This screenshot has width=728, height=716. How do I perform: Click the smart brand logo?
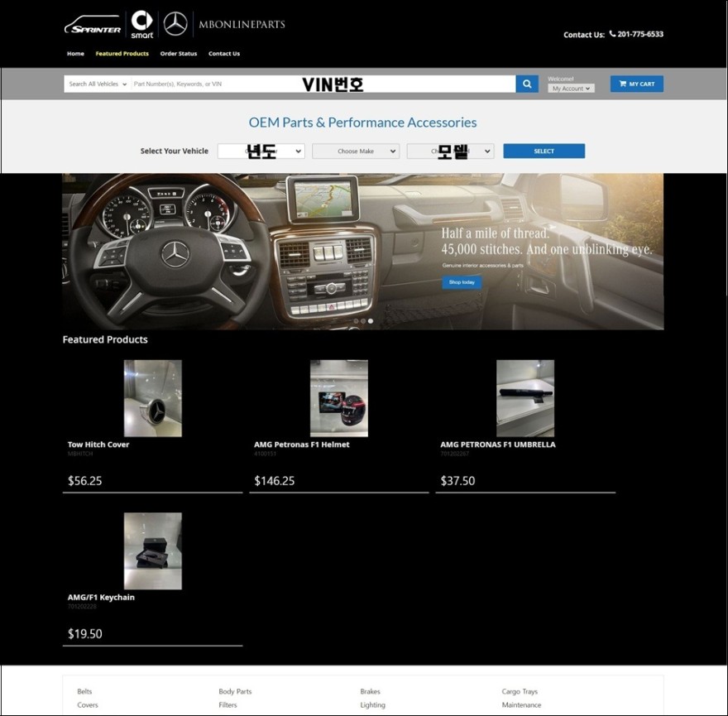pyautogui.click(x=142, y=25)
